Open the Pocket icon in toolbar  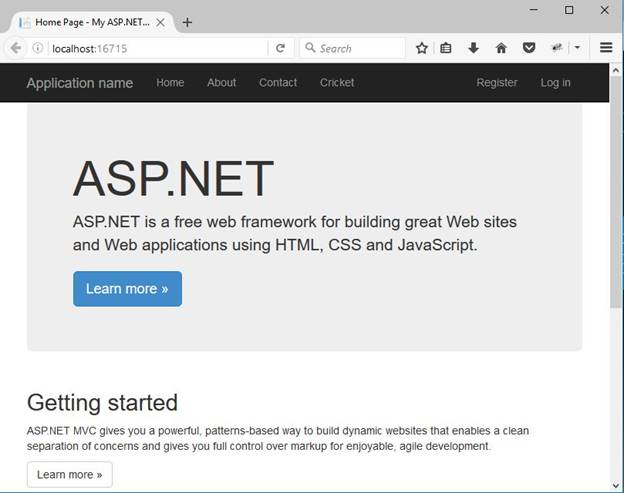[528, 48]
